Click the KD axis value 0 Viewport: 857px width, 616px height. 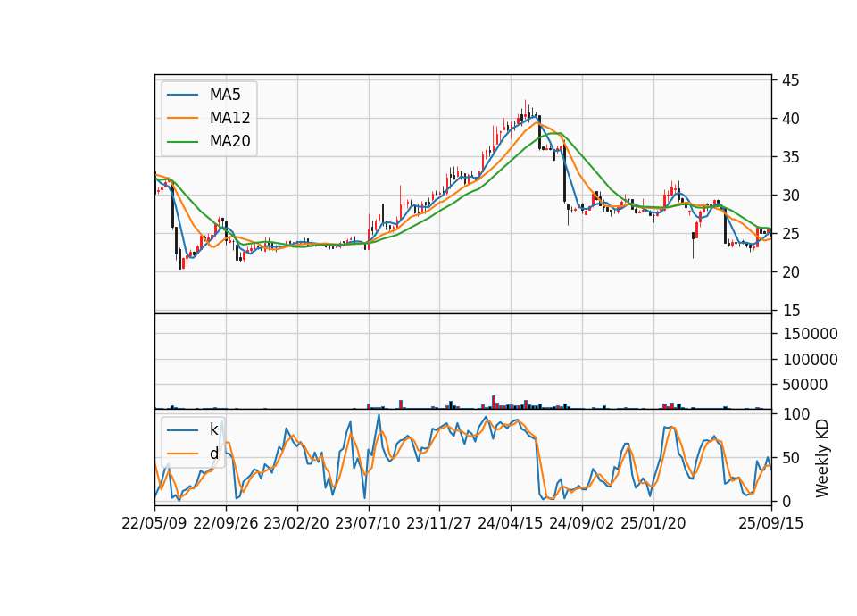point(786,501)
